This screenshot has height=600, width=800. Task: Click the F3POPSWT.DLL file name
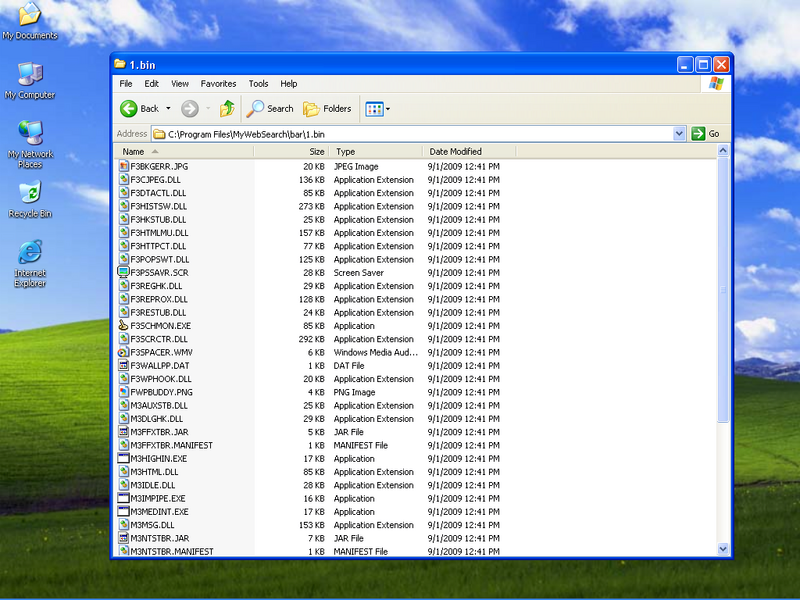pos(160,259)
